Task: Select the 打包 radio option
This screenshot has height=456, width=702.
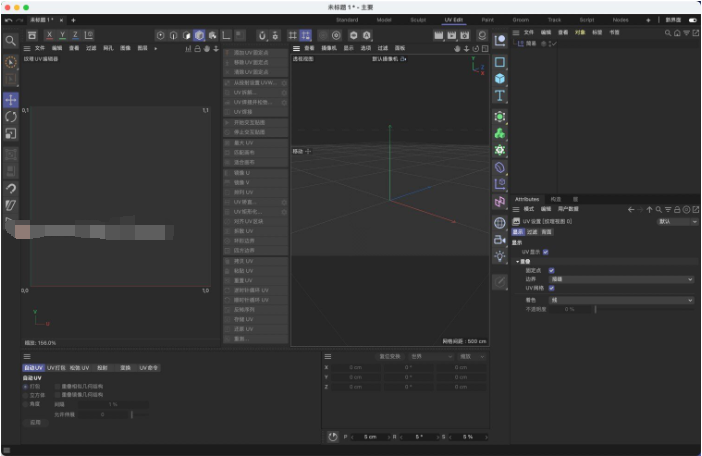Action: [x=26, y=386]
